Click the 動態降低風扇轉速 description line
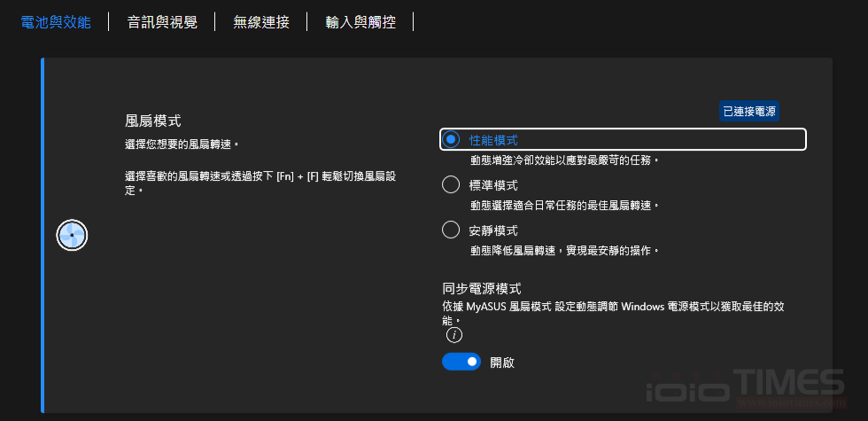This screenshot has height=421, width=868. pyautogui.click(x=564, y=251)
